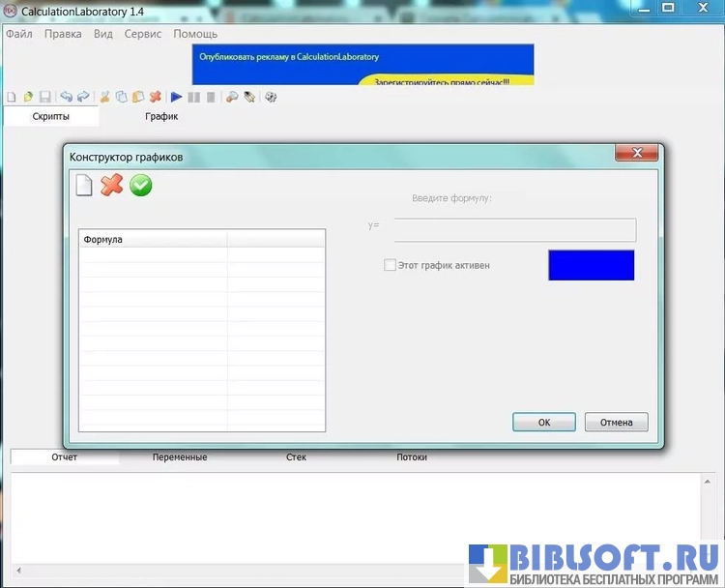Open the Файл menu
The width and height of the screenshot is (725, 588).
click(19, 34)
